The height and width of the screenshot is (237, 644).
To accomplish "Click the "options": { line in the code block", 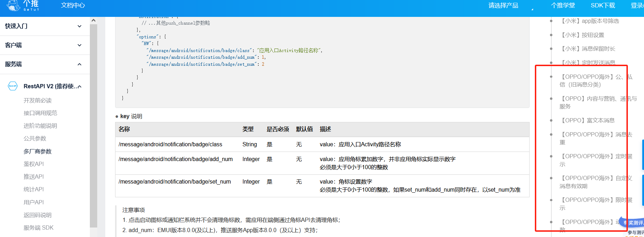I will (152, 37).
